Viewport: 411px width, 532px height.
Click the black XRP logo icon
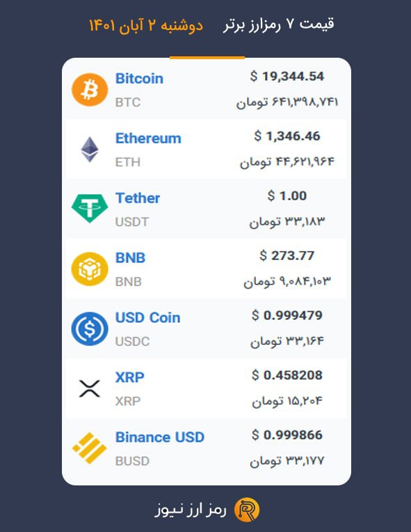90,389
